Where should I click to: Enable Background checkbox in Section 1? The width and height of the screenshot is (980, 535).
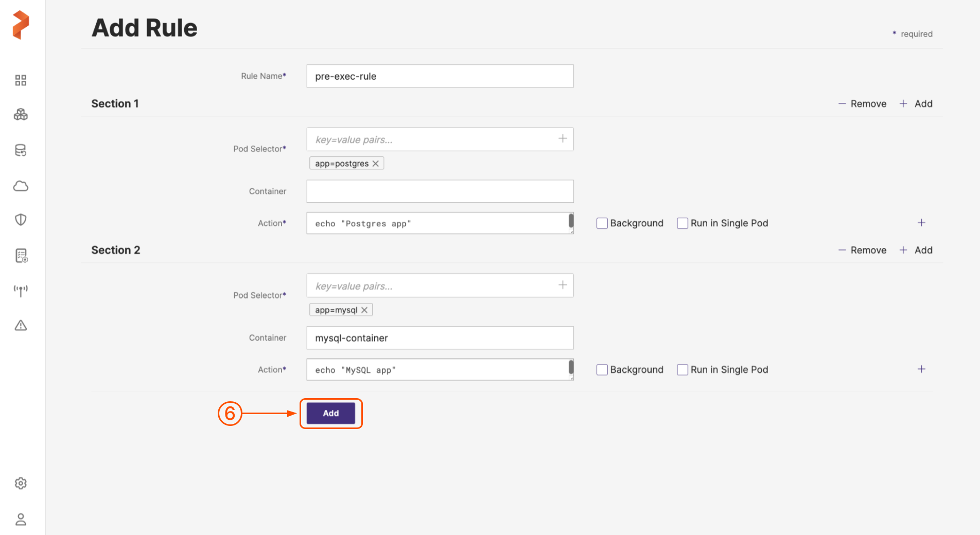click(602, 223)
